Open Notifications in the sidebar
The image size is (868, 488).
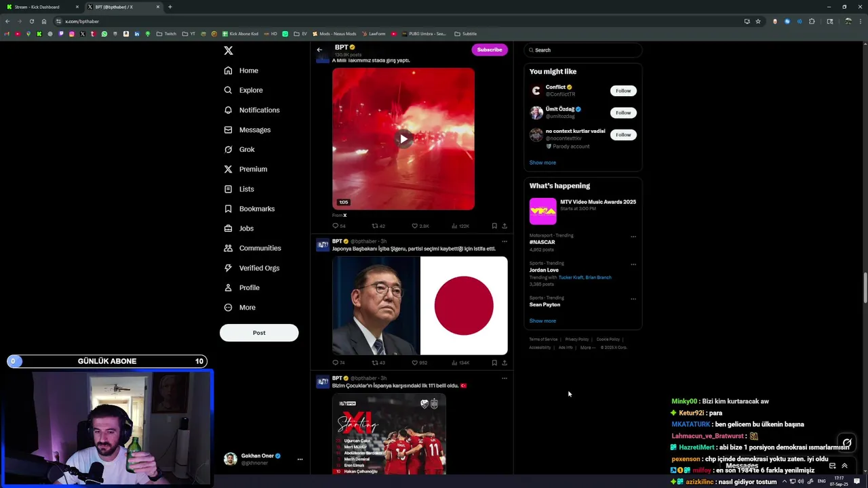[x=252, y=110]
